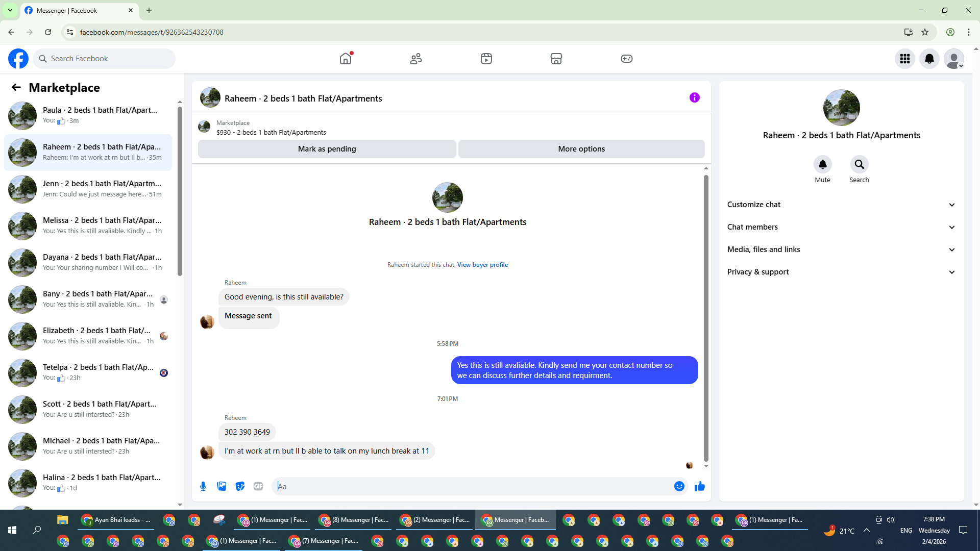
Task: Open the Facebook apps grid menu
Action: [905, 59]
